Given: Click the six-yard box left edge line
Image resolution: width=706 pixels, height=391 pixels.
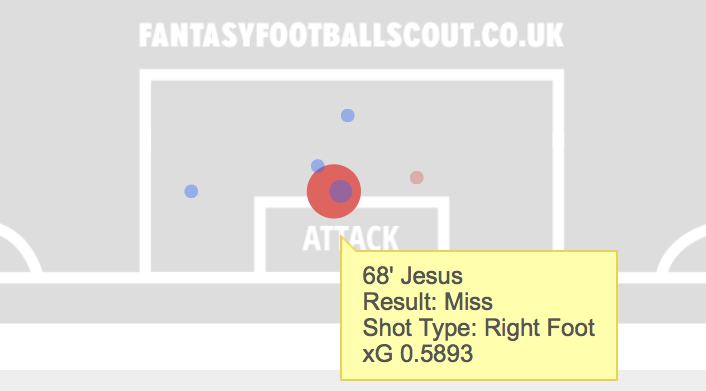Looking at the screenshot, I should click(x=260, y=234).
